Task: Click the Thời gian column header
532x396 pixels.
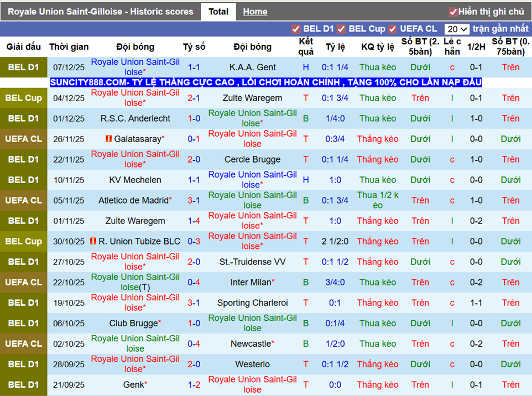Action: 69,47
